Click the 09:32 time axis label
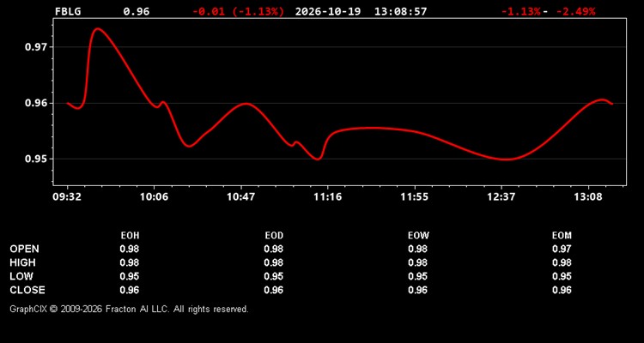This screenshot has height=343, width=644. click(67, 197)
